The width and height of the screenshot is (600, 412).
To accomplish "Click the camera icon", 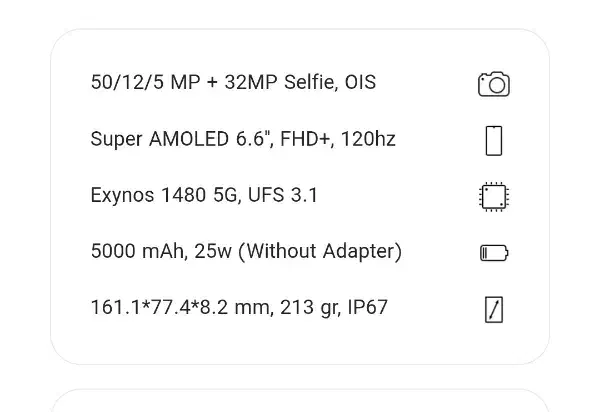I will [493, 84].
